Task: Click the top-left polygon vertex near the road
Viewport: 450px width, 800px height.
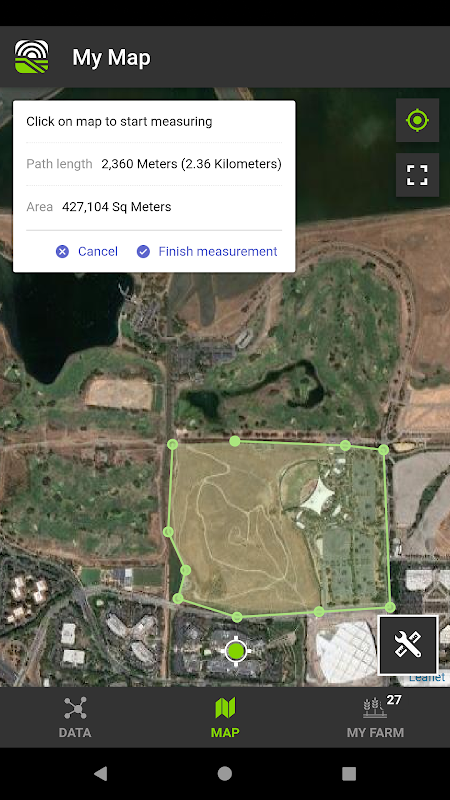Action: tap(172, 444)
